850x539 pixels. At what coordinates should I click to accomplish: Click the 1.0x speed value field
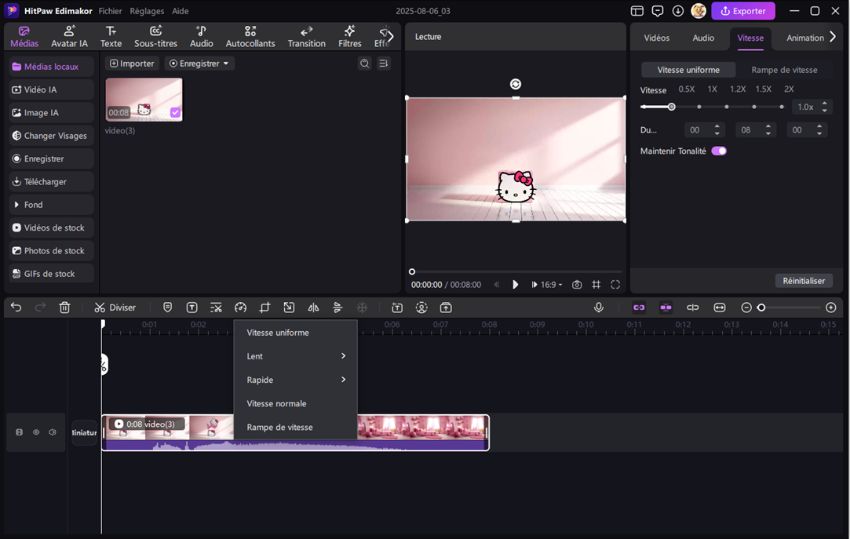(x=805, y=107)
